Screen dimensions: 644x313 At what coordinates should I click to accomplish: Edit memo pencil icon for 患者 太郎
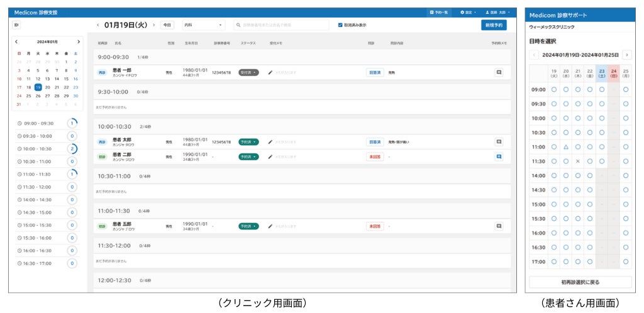click(270, 142)
